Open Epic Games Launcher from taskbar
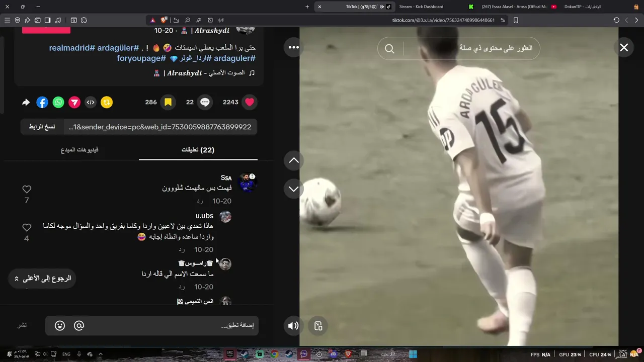The width and height of the screenshot is (644, 362). coord(230,354)
